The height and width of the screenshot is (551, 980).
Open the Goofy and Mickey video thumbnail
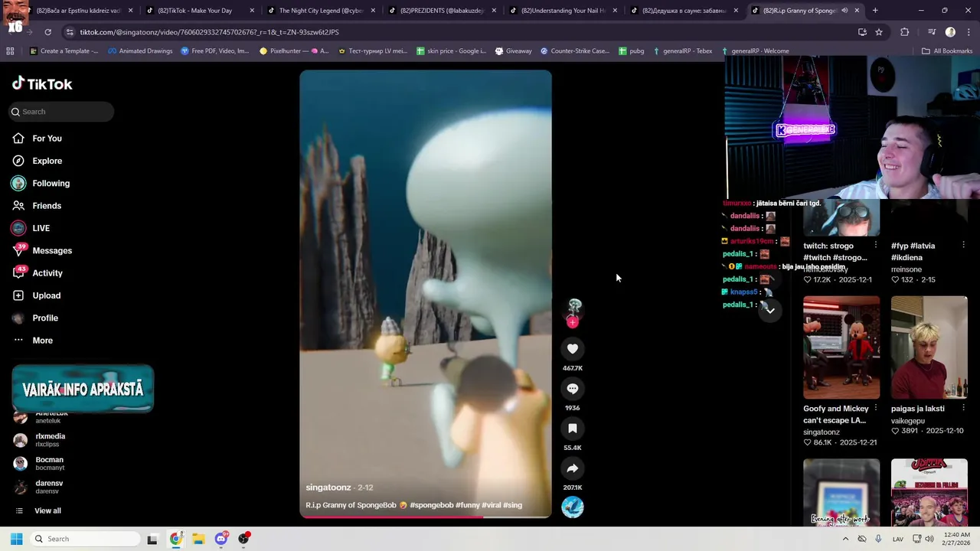[841, 347]
